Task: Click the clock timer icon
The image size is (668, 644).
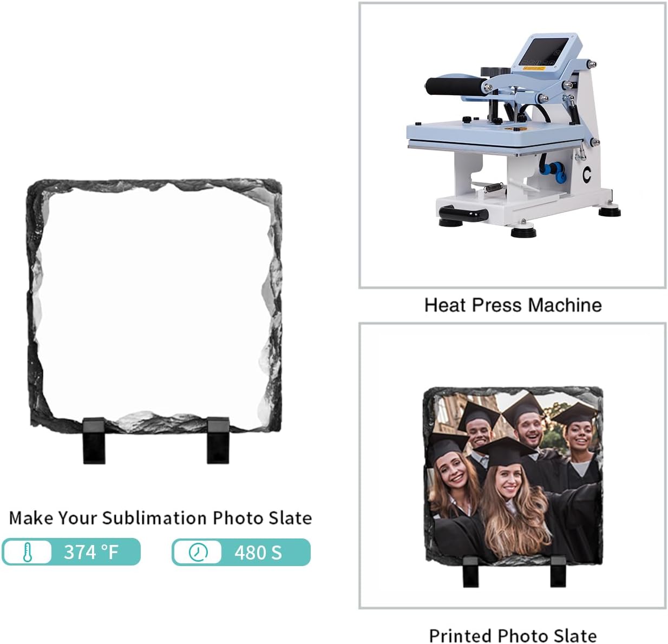Action: pyautogui.click(x=198, y=553)
